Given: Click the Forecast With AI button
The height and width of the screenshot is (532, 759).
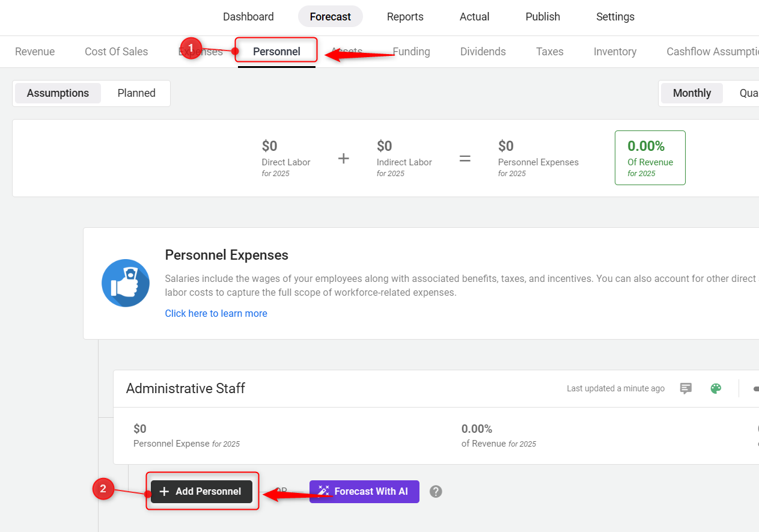Looking at the screenshot, I should point(364,491).
